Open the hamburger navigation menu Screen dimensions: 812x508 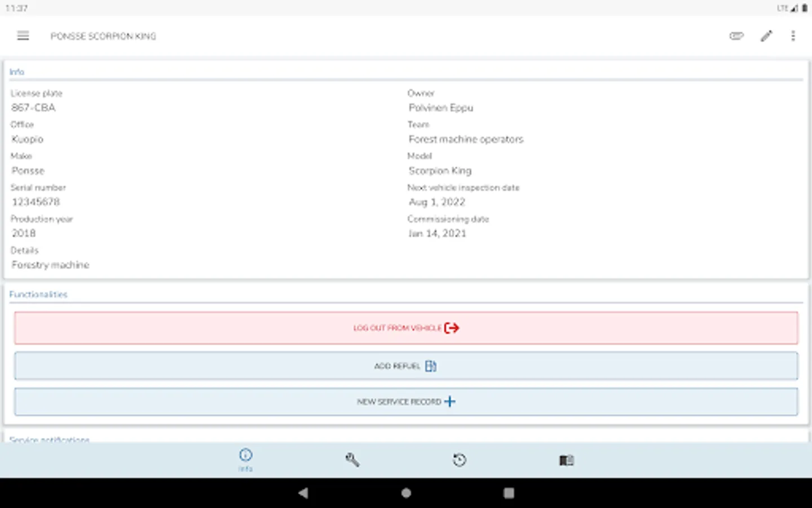[23, 36]
